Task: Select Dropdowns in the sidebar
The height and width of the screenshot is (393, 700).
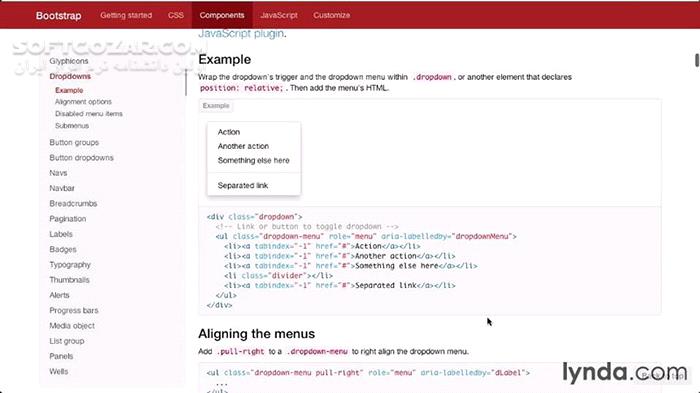Action: pos(70,76)
